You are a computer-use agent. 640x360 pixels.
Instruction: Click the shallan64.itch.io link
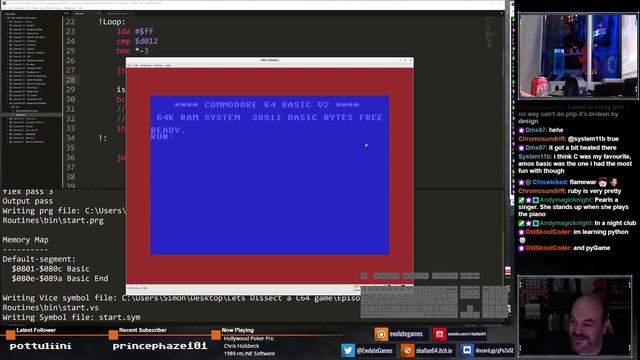click(x=434, y=350)
